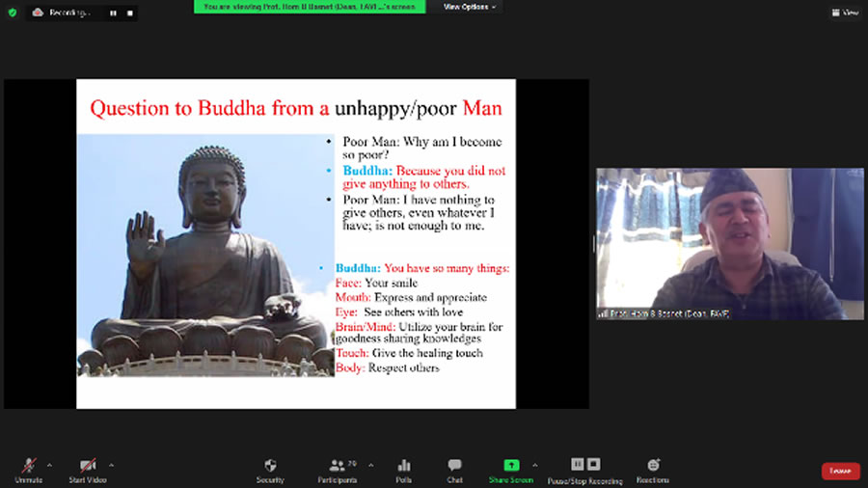Open the View layout menu at top right
868x488 pixels.
coord(845,13)
